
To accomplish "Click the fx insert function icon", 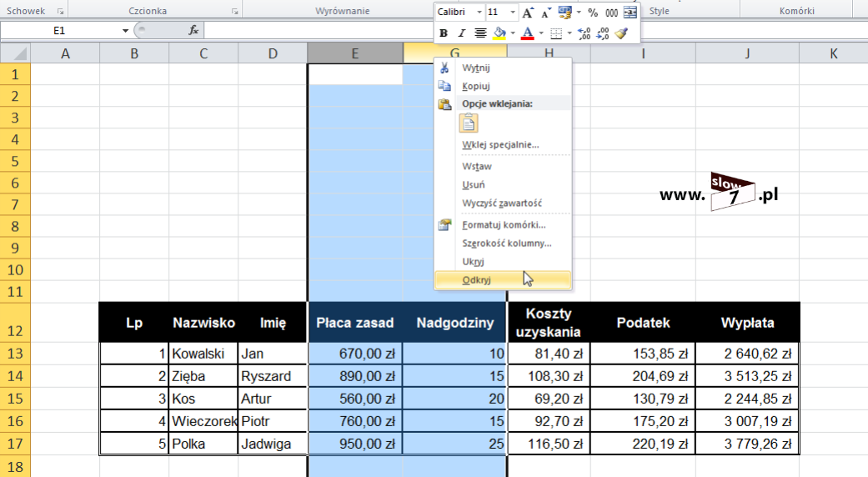I will coord(193,30).
